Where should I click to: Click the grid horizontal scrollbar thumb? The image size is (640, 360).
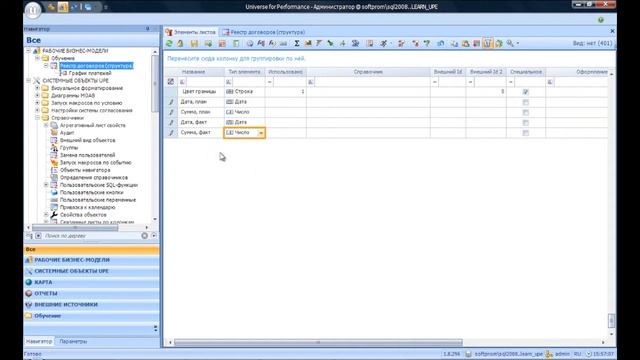[318, 342]
